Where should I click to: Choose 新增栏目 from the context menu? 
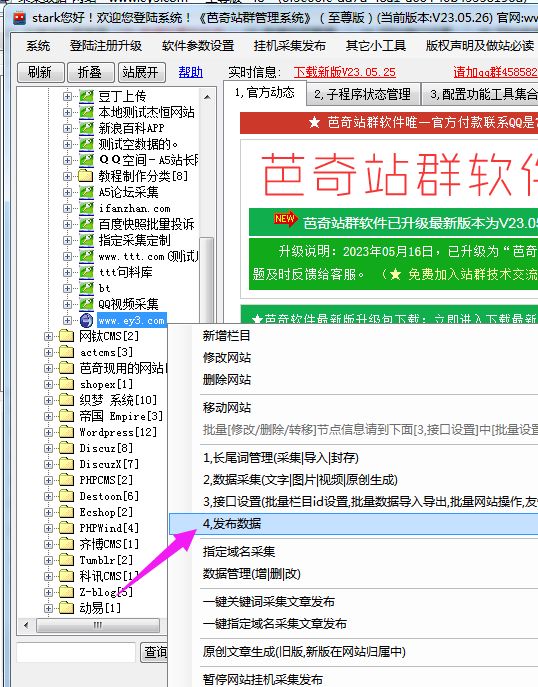click(227, 336)
